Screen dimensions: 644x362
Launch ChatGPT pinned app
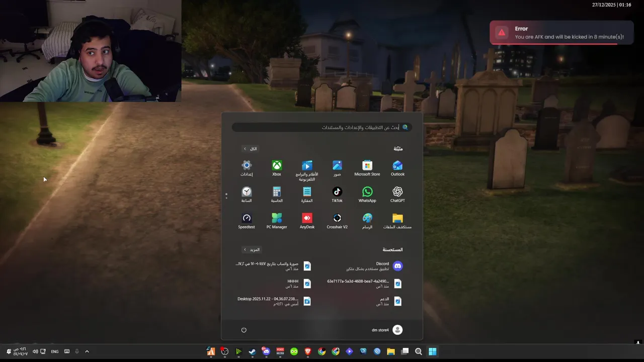397,195
